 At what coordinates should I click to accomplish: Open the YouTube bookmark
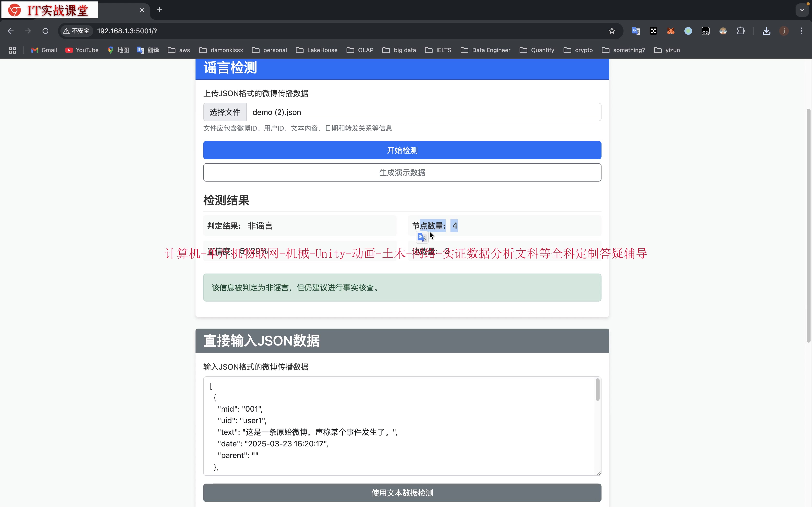pyautogui.click(x=82, y=50)
